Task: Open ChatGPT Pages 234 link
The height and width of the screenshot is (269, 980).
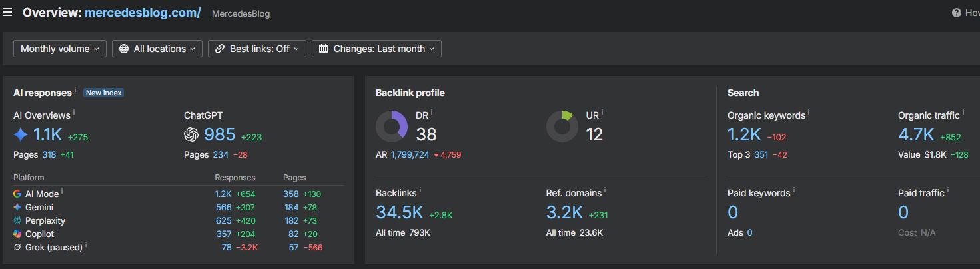Action: coord(221,155)
